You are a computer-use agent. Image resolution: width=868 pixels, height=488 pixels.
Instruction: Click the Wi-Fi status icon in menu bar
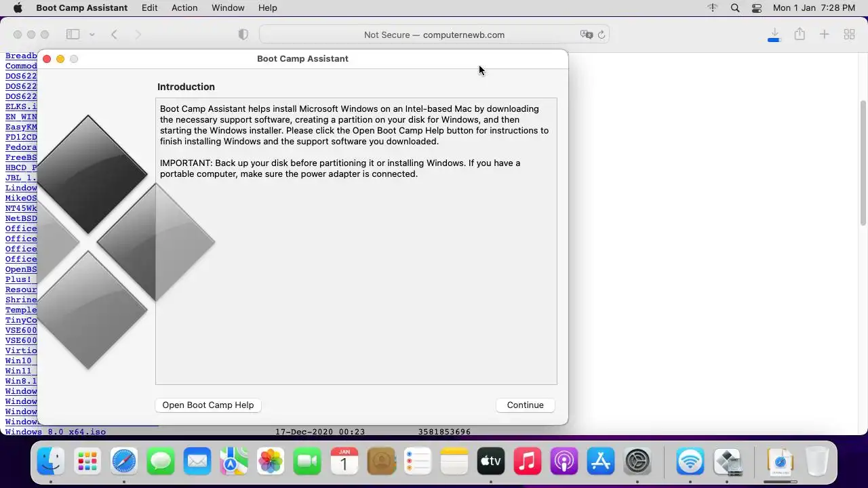tap(713, 8)
